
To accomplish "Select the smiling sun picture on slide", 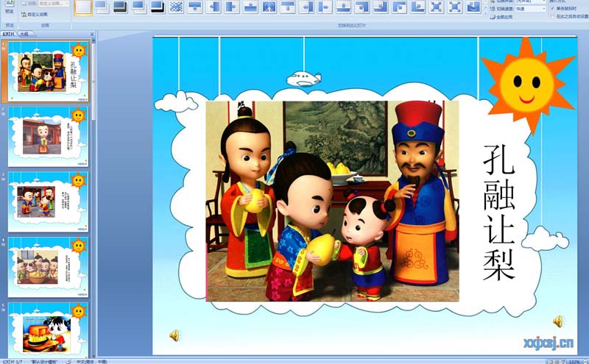I will (528, 85).
